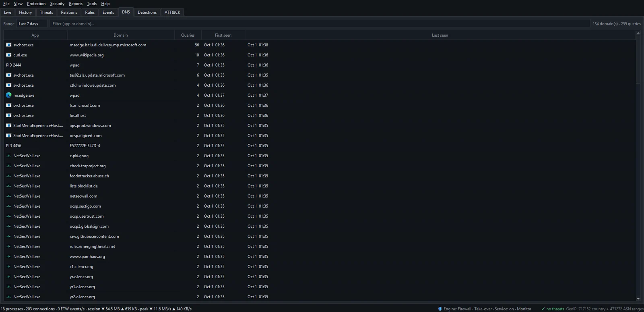
Task: Open the Range dropdown set to Last 7 days
Action: (x=32, y=24)
